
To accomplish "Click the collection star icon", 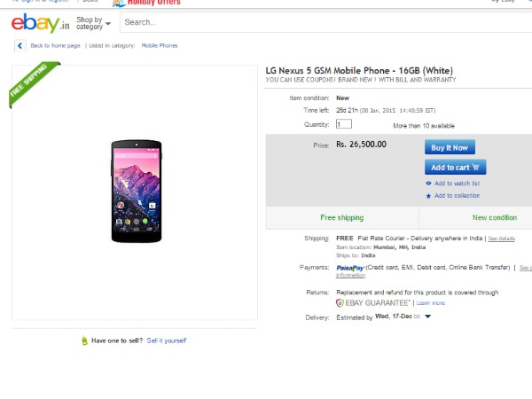I will click(429, 195).
